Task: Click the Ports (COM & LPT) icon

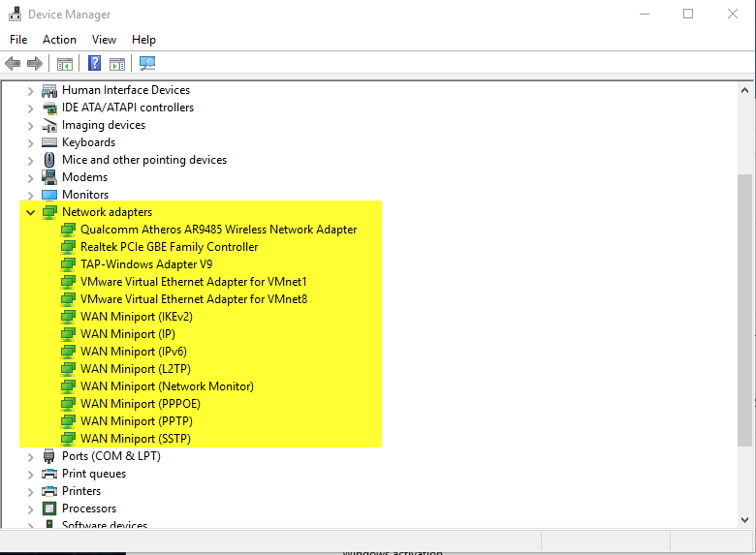Action: [49, 456]
